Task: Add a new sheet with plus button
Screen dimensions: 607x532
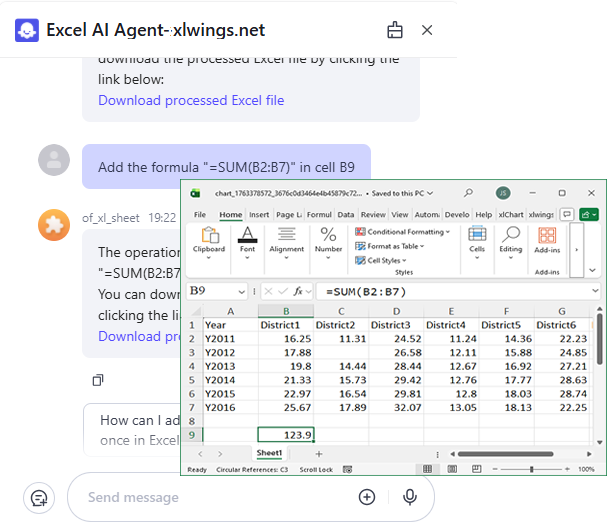Action: tap(319, 454)
